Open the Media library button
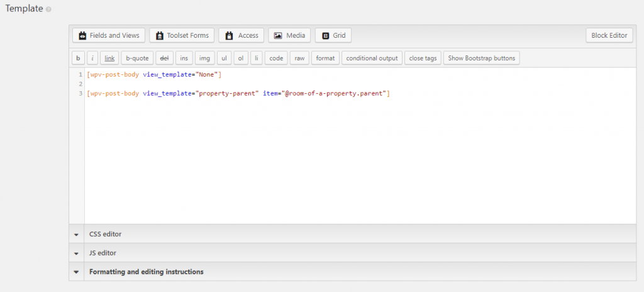The image size is (644, 292). pos(289,35)
